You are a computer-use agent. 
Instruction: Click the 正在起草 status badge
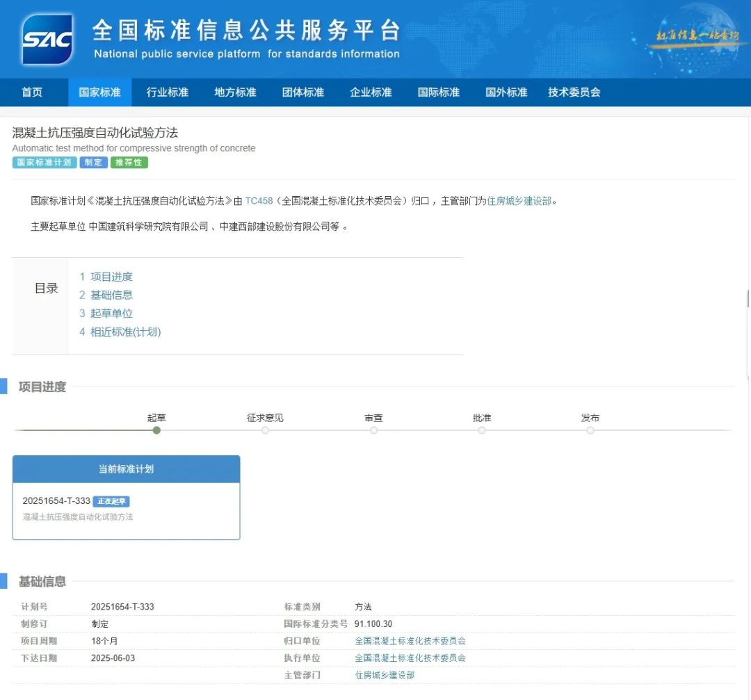[x=111, y=501]
